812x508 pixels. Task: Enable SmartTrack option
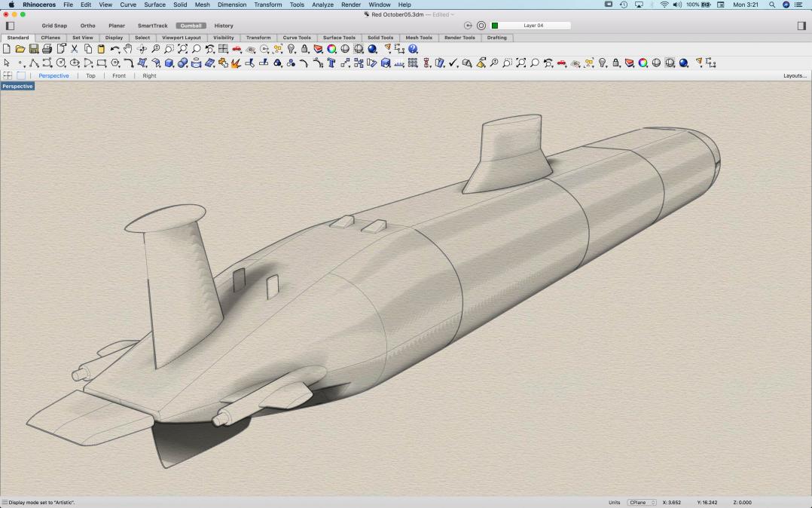click(x=152, y=26)
